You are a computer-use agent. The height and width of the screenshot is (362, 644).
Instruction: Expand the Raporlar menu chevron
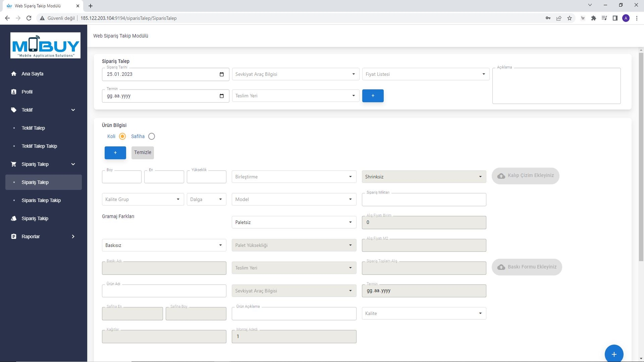click(x=73, y=237)
